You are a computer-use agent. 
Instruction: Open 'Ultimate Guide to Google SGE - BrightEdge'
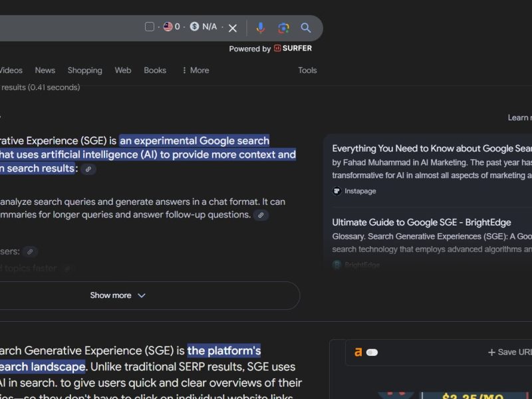(422, 223)
